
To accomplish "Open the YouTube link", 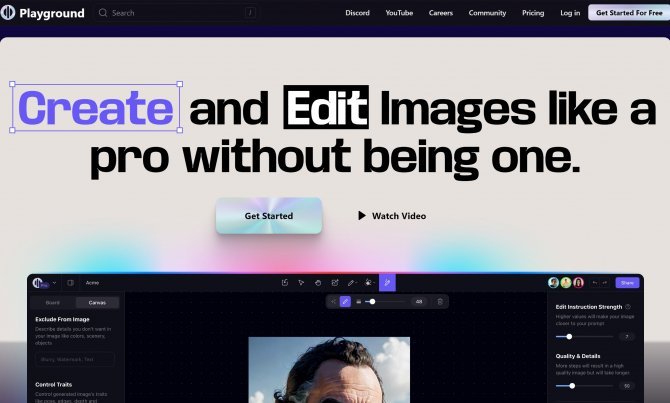I will coord(399,13).
